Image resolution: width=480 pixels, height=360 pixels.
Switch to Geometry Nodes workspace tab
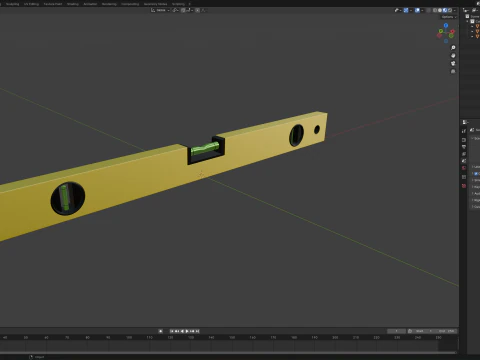[x=155, y=4]
